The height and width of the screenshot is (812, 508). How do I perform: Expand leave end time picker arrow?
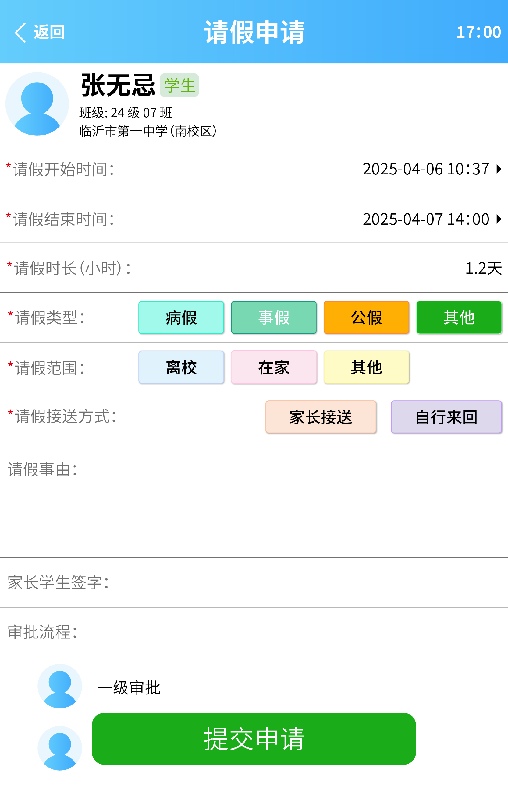[499, 219]
